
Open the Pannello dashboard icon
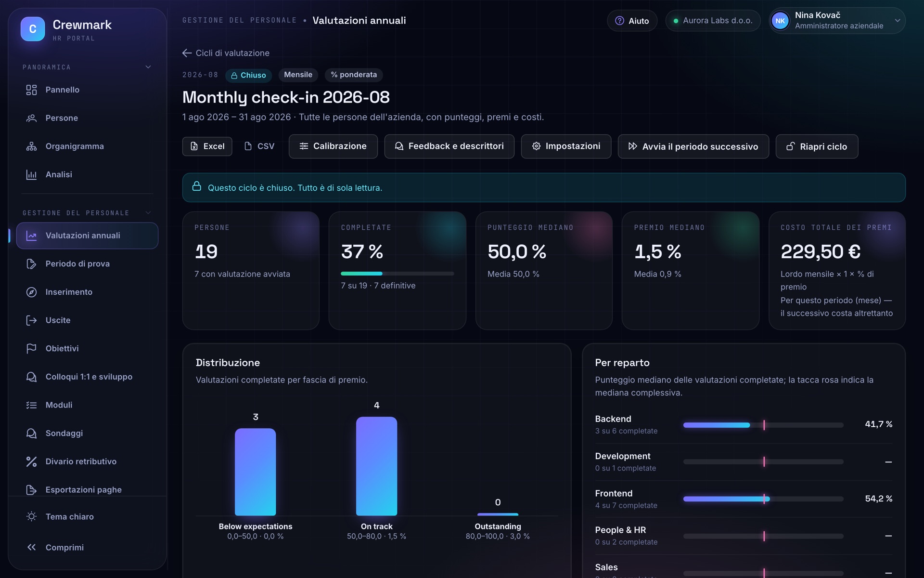coord(31,90)
